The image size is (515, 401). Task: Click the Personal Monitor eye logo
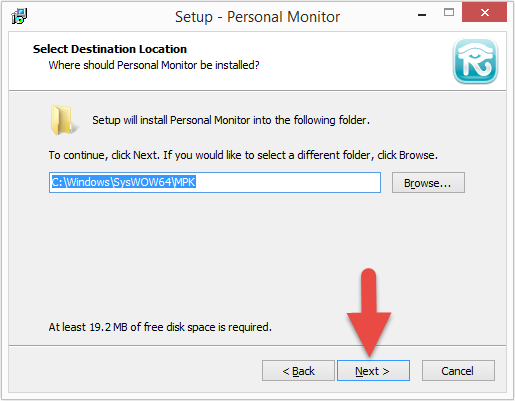pos(475,61)
